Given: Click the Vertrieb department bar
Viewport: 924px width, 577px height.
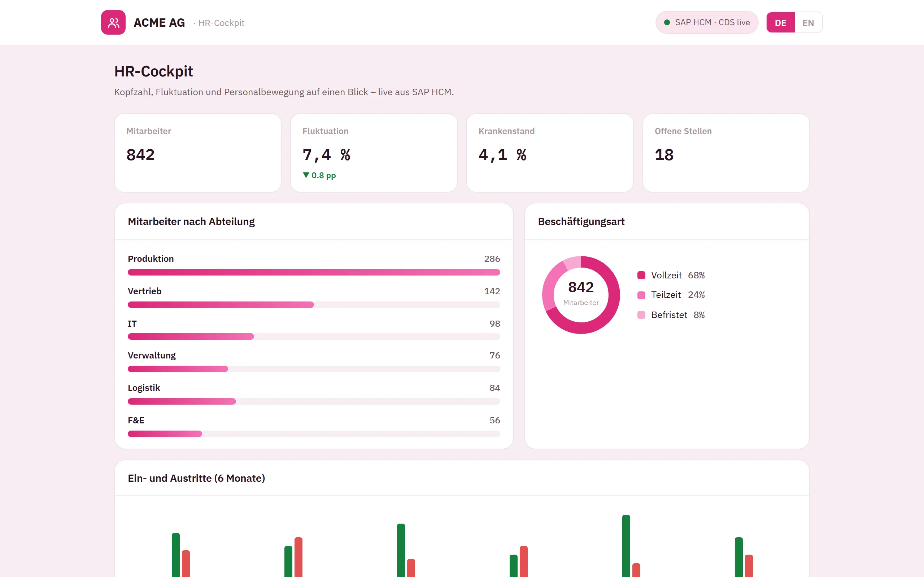Looking at the screenshot, I should tap(221, 304).
